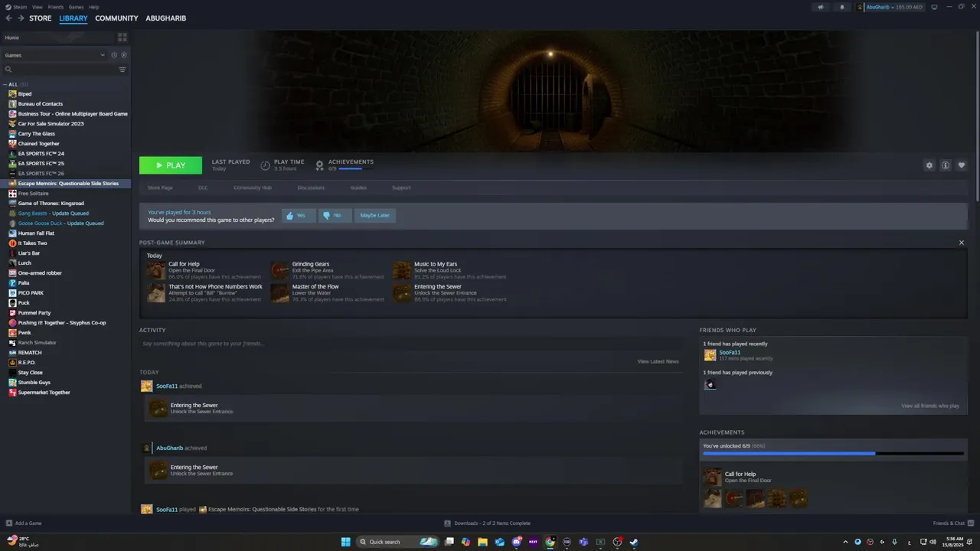Click View Latest News link
980x551 pixels.
coord(658,361)
